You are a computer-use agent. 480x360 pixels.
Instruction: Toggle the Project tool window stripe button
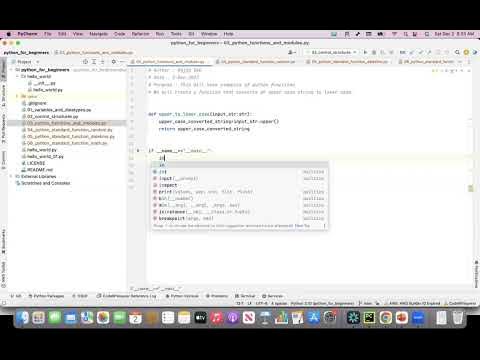coord(4,68)
